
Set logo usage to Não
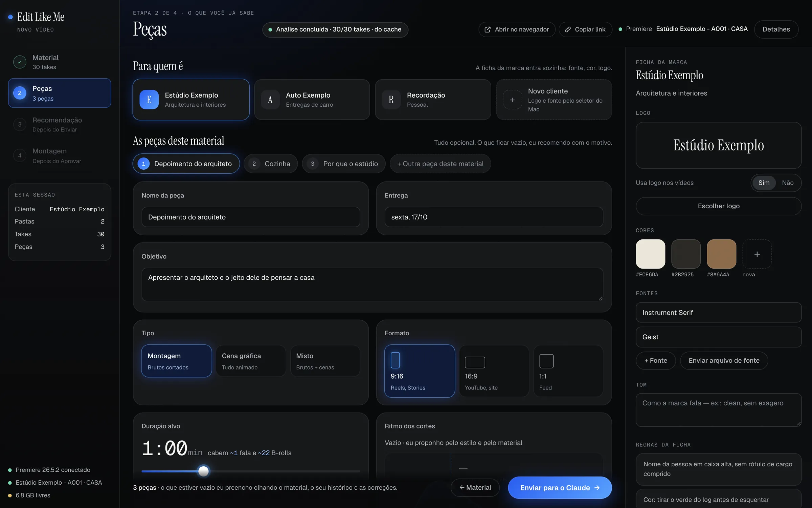788,183
